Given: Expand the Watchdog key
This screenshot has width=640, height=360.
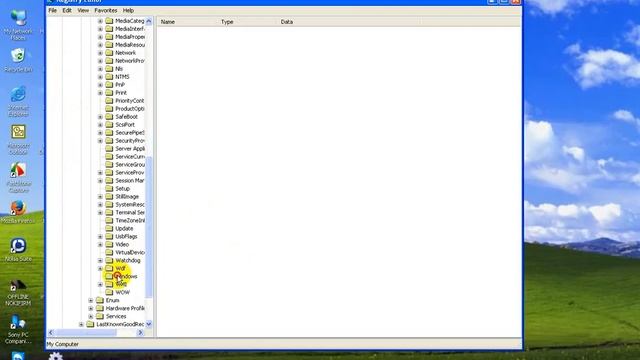Looking at the screenshot, I should tap(100, 260).
